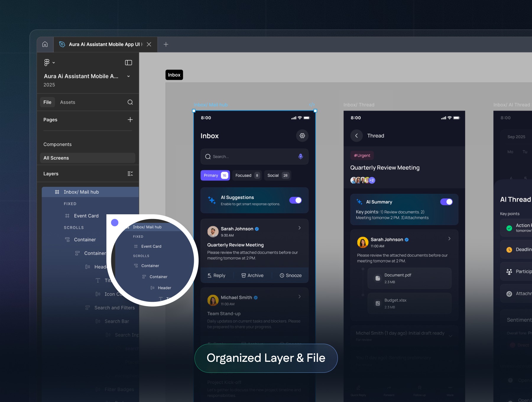
Task: Open the project name dropdown chevron
Action: 129,76
